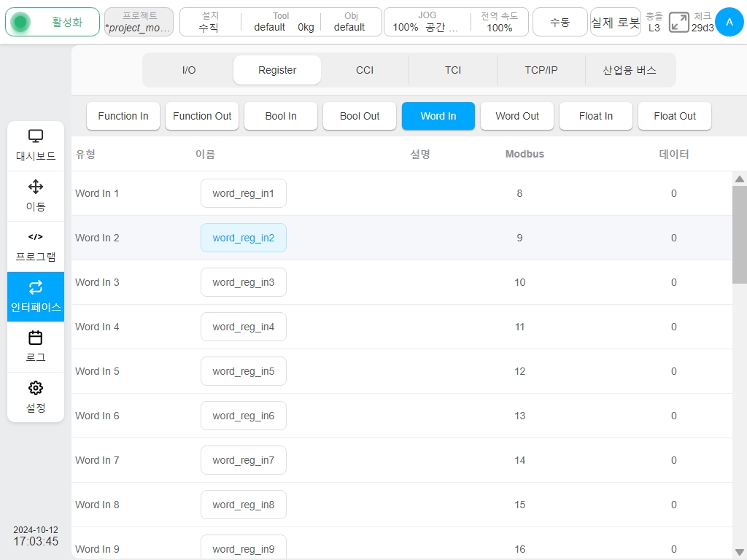Select the Bool In register type

tap(281, 116)
